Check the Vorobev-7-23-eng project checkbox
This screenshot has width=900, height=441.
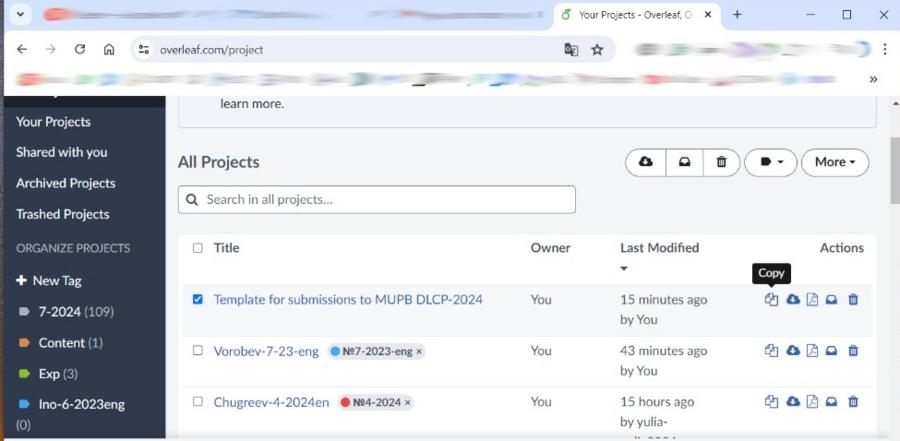[197, 350]
